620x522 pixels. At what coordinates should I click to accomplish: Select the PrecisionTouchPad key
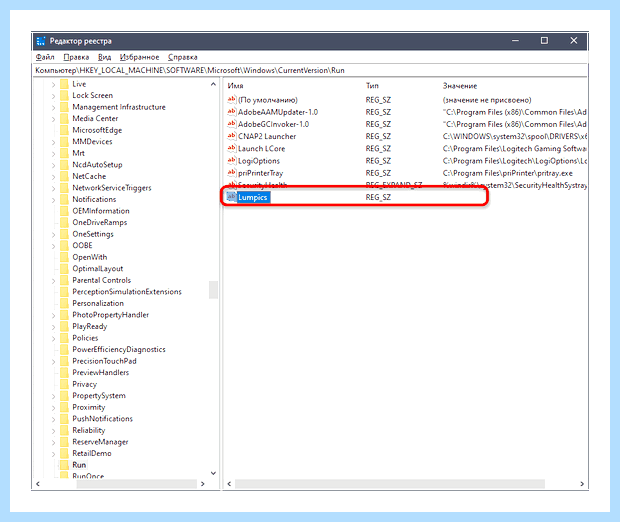pos(104,361)
